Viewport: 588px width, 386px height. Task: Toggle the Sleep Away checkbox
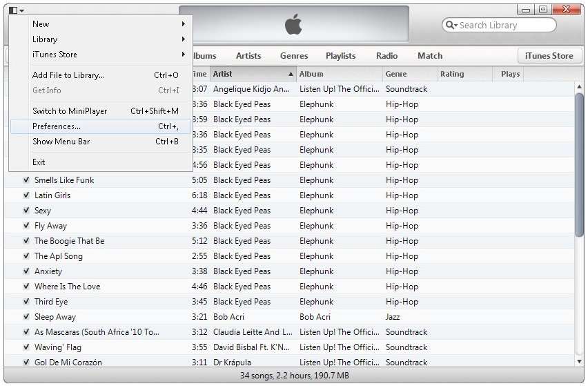pos(26,316)
